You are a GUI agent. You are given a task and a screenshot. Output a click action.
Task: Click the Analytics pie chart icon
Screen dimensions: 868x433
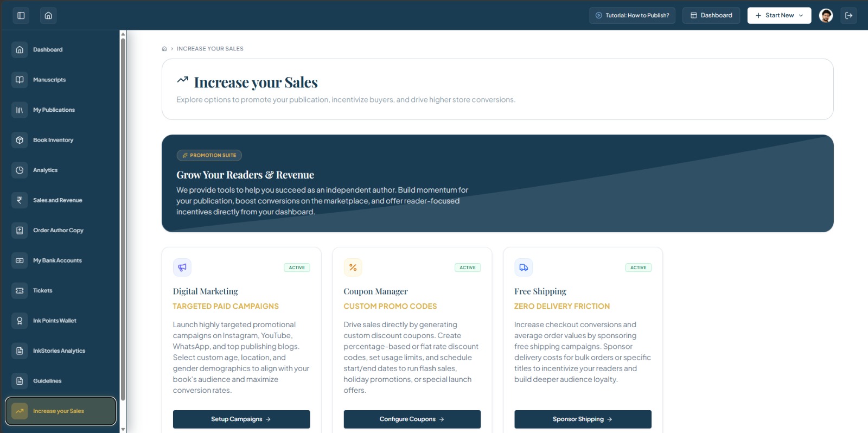click(20, 170)
